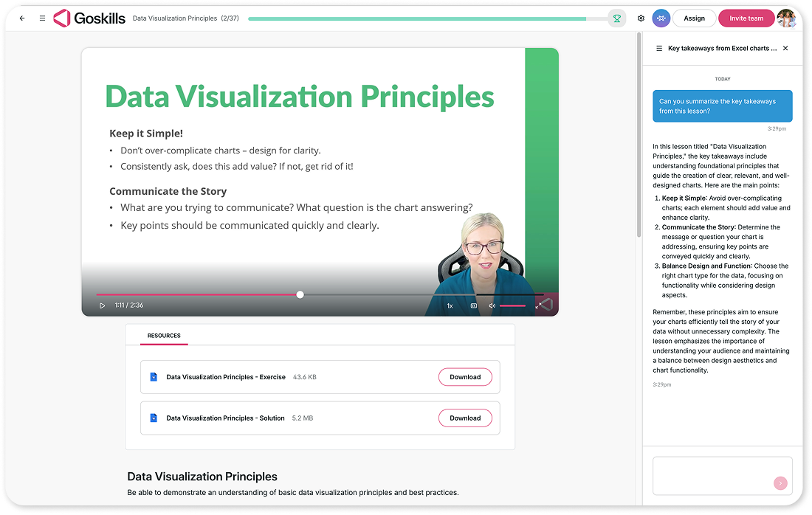This screenshot has width=812, height=515.
Task: Select the Resources tab
Action: [x=164, y=336]
